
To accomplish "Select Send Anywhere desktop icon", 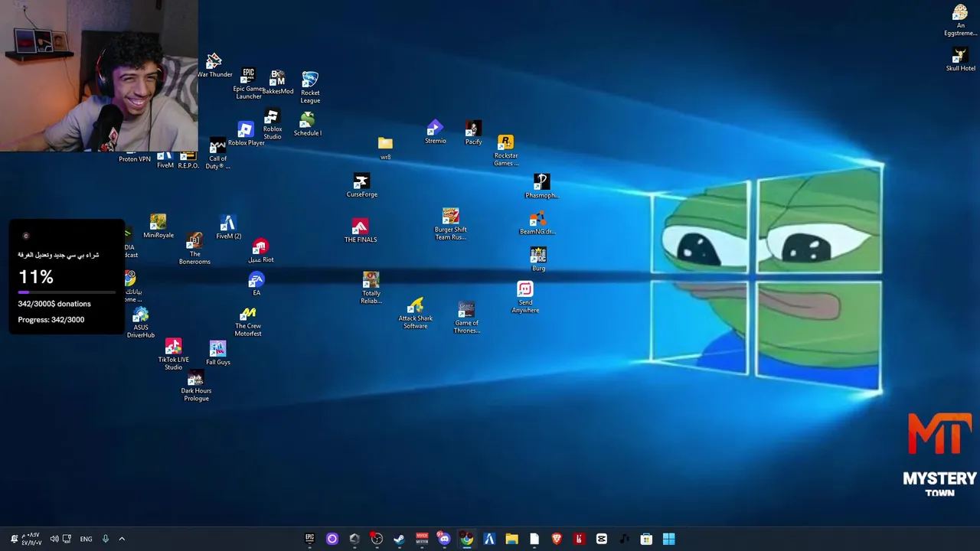I will pos(525,298).
